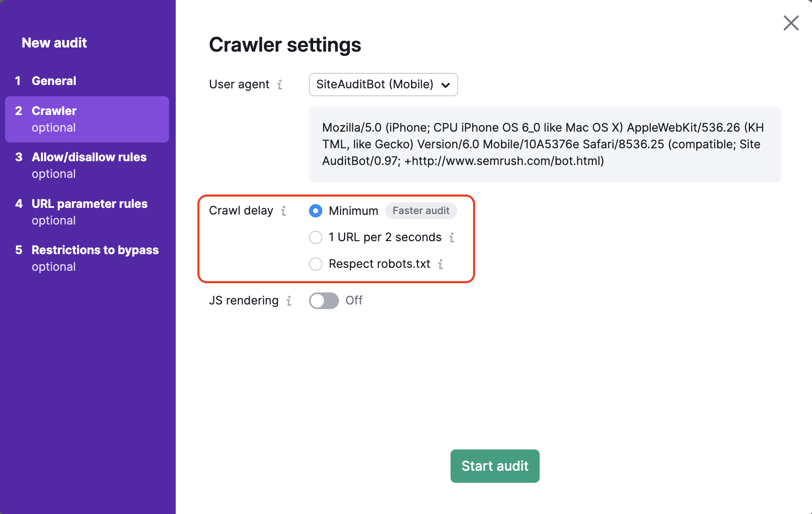
Task: Click the Faster audit badge
Action: [x=421, y=211]
